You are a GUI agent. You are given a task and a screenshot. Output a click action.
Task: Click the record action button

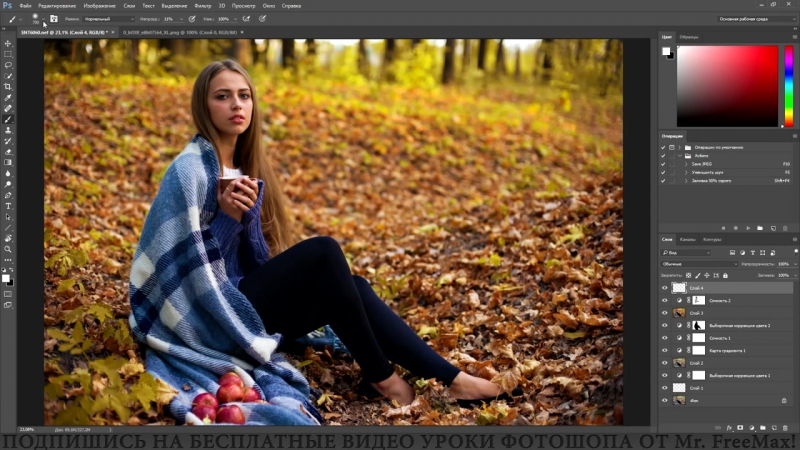point(735,228)
